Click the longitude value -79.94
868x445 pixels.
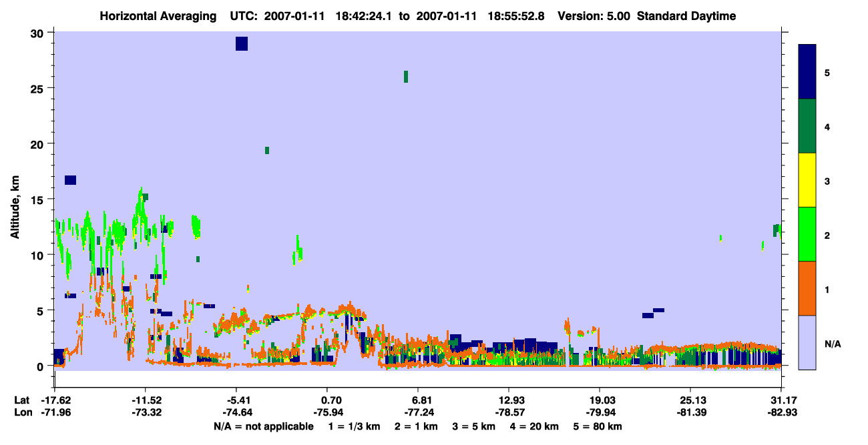(x=601, y=413)
